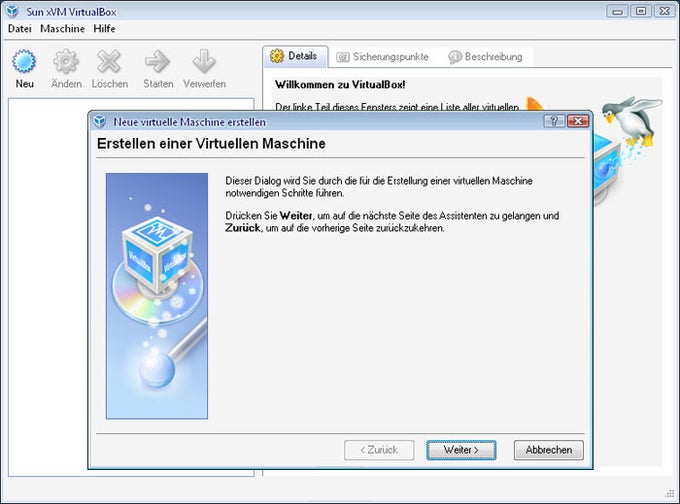Click the penguin mascot image in main window
The image size is (680, 504).
coord(633,121)
